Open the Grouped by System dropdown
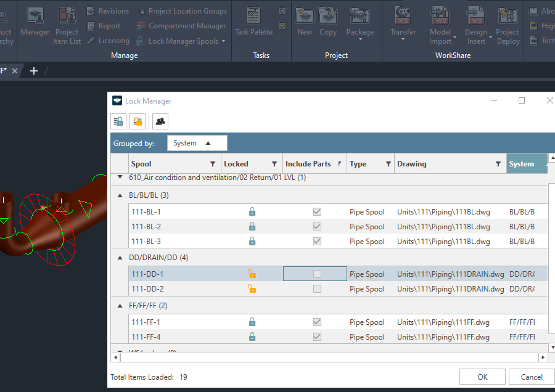 (197, 143)
